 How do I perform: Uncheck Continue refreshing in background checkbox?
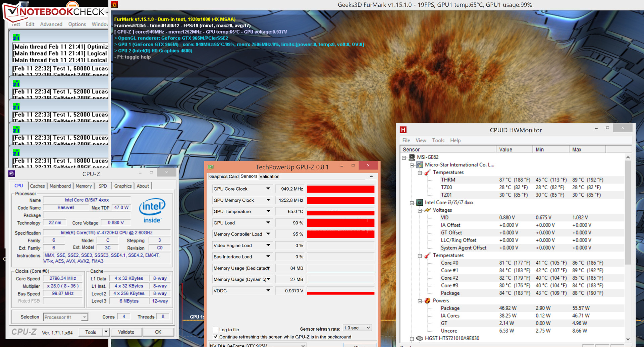pyautogui.click(x=216, y=337)
